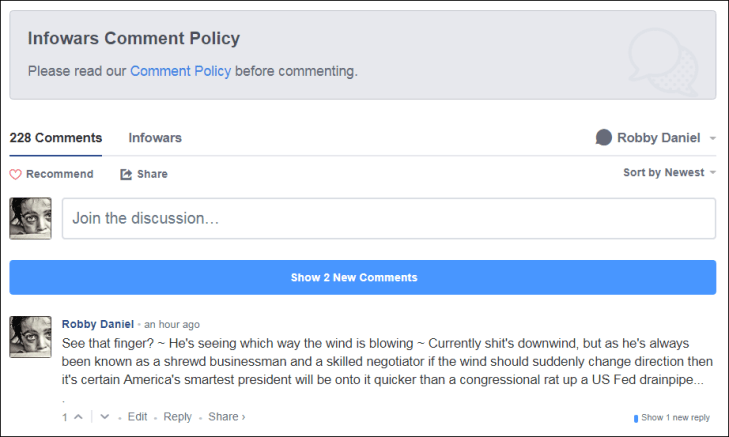The width and height of the screenshot is (729, 437).
Task: Click the Recommend heart icon
Action: click(x=15, y=174)
